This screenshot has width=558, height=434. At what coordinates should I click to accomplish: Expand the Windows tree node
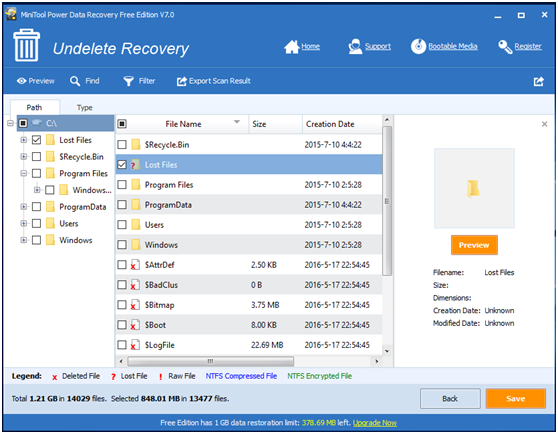pyautogui.click(x=23, y=240)
